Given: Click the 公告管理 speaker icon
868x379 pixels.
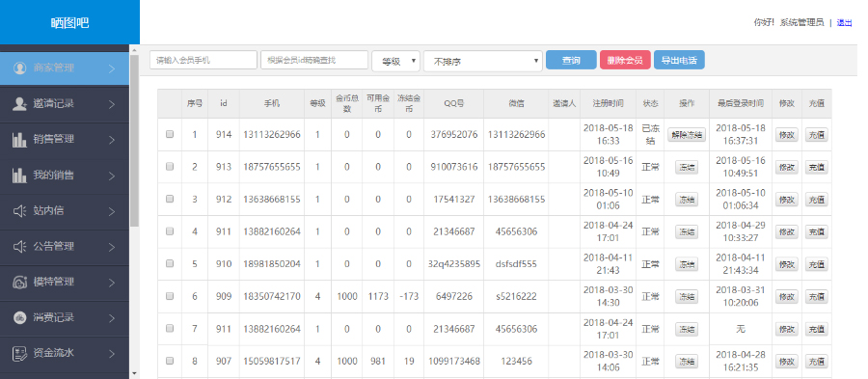Looking at the screenshot, I should 20,247.
